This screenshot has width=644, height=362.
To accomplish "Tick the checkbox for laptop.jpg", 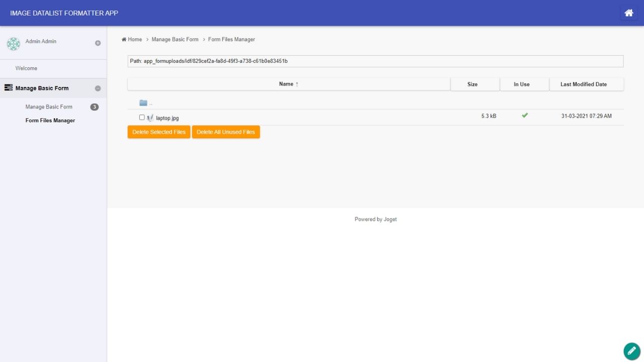I will [142, 117].
